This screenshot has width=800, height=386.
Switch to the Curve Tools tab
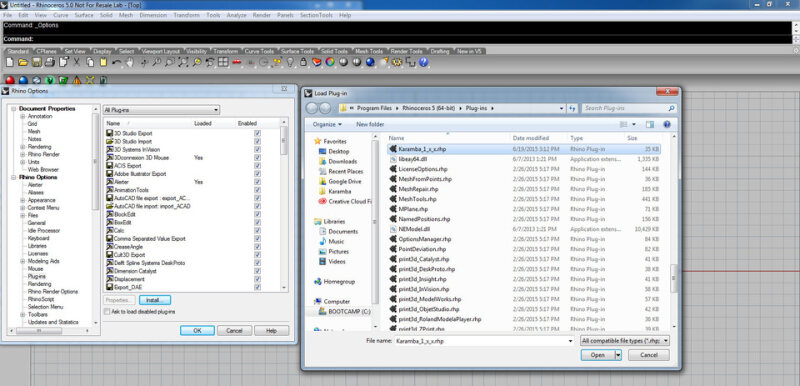pos(259,52)
